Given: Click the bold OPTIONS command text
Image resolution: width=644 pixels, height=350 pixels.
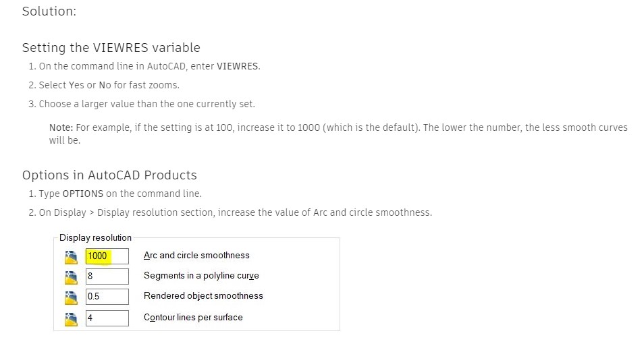Looking at the screenshot, I should 83,194.
